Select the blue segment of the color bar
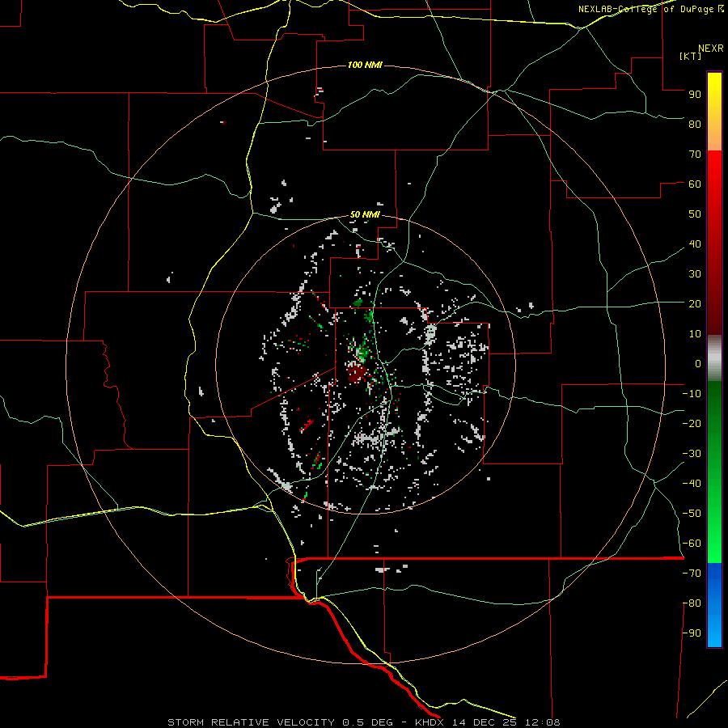The width and height of the screenshot is (728, 728). point(714,605)
